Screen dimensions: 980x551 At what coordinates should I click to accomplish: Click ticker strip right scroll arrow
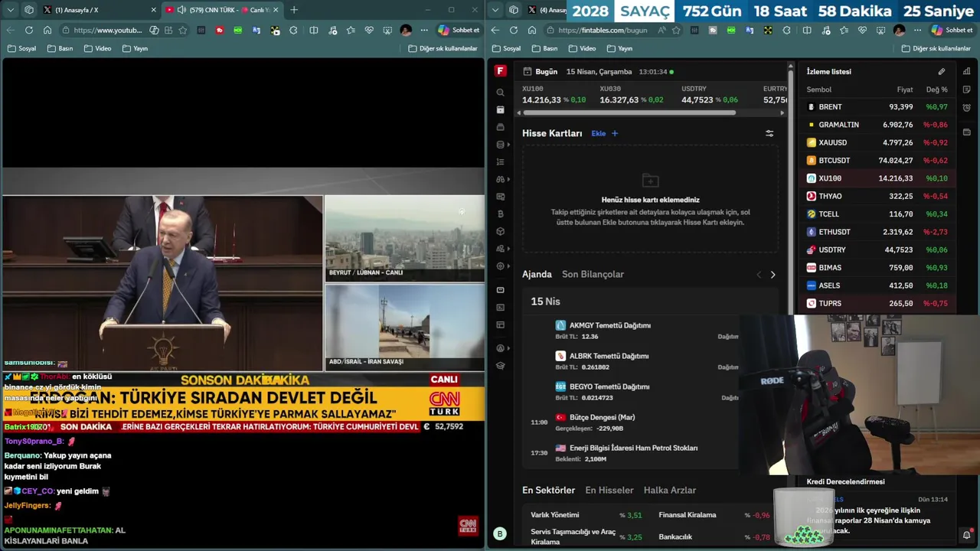click(782, 112)
